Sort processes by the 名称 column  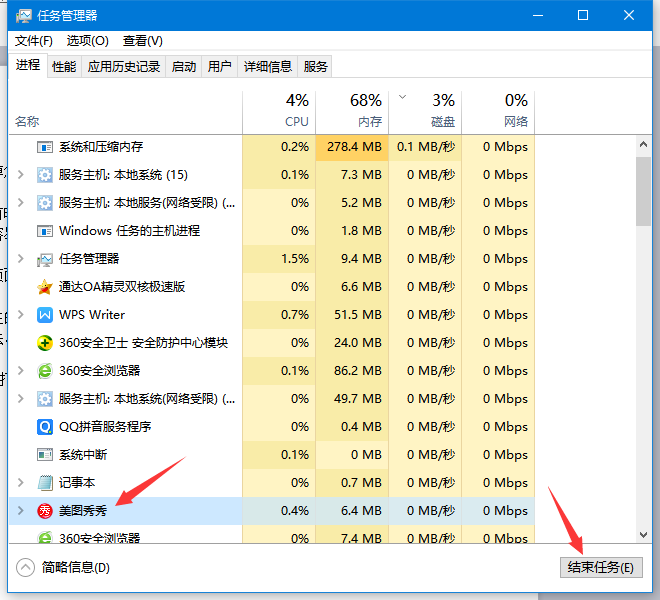pyautogui.click(x=125, y=112)
